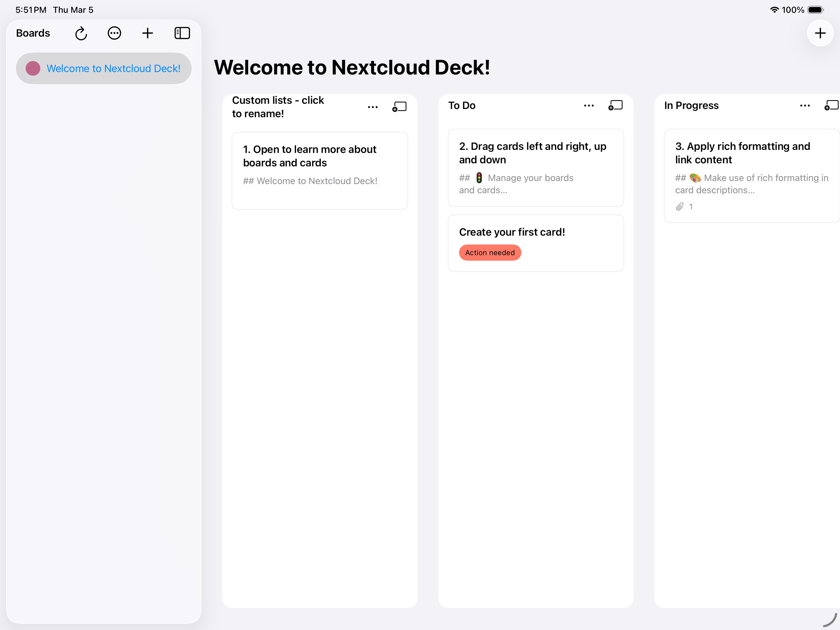Open options menu for Custom lists column
The width and height of the screenshot is (840, 630).
coord(372,107)
